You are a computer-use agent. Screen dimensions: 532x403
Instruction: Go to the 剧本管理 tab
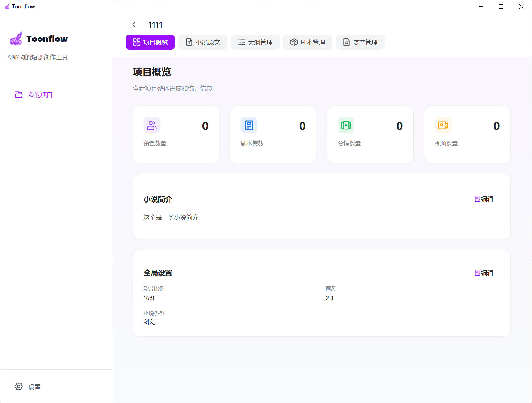click(x=308, y=42)
